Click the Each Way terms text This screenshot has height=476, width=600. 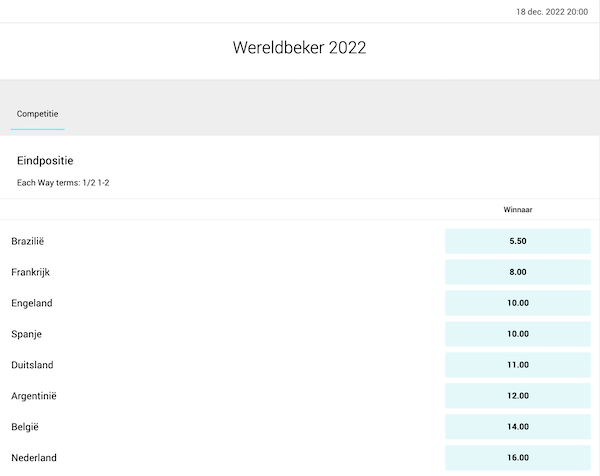[63, 183]
